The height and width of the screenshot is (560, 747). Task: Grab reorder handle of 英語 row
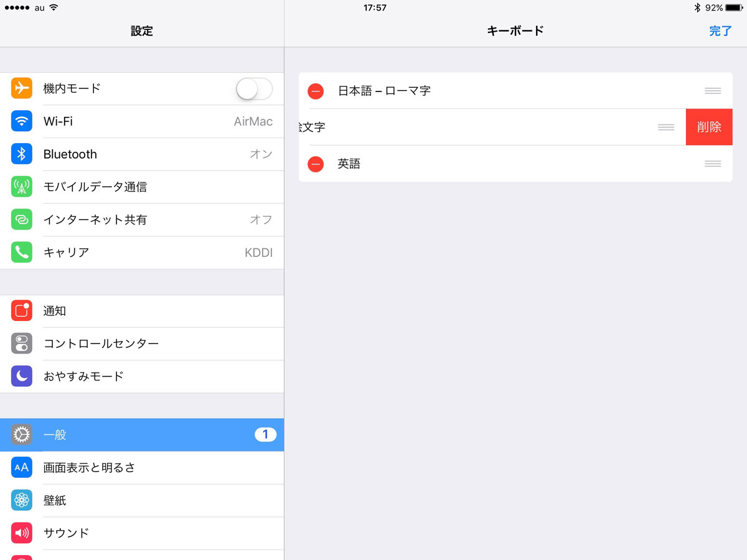pyautogui.click(x=713, y=164)
